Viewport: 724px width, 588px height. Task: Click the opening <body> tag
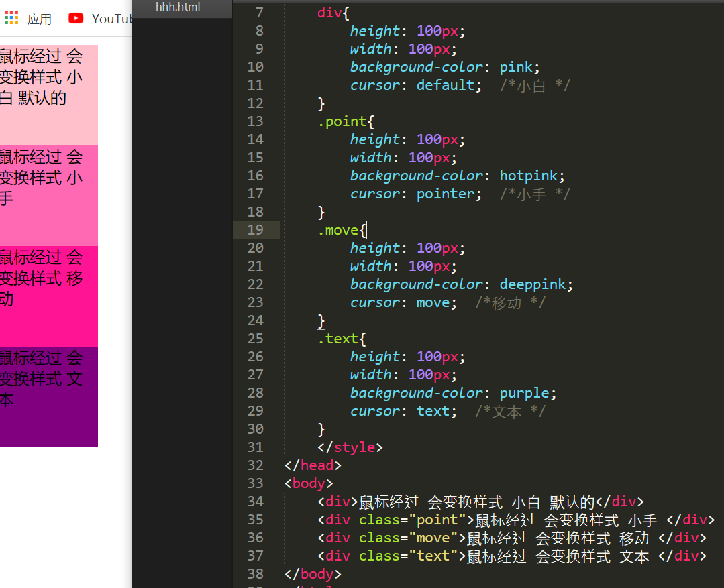coord(309,483)
